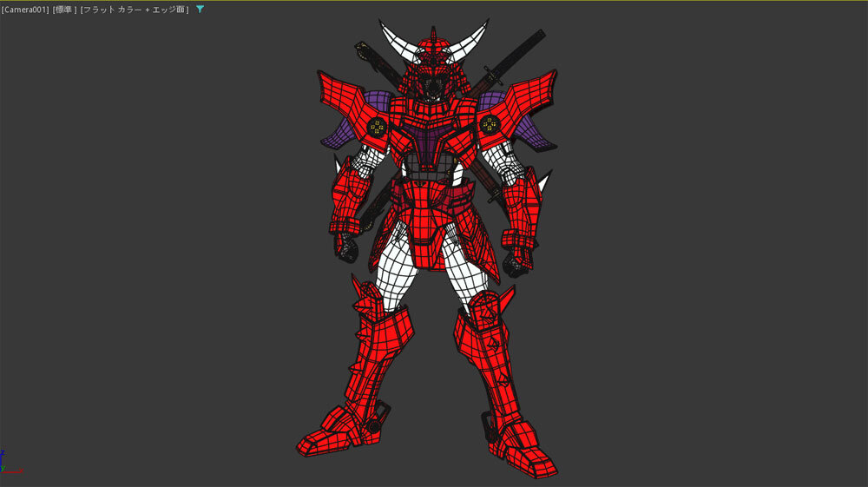The width and height of the screenshot is (868, 487).
Task: Click the cyan viewport filter funnel icon
Action: click(x=201, y=10)
